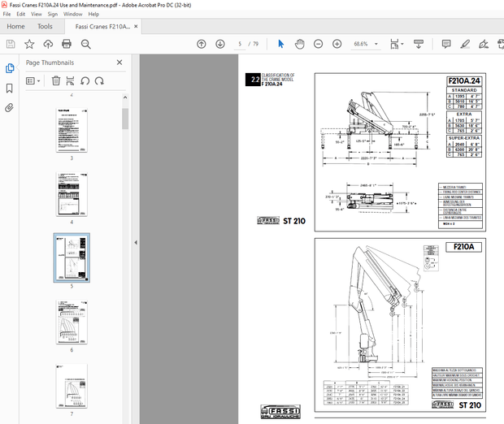Close the Fassi Cranes document tab
504x424 pixels.
pyautogui.click(x=136, y=26)
